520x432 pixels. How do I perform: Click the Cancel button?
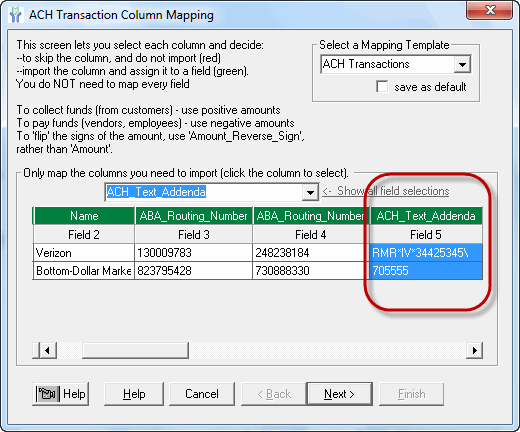click(x=202, y=394)
